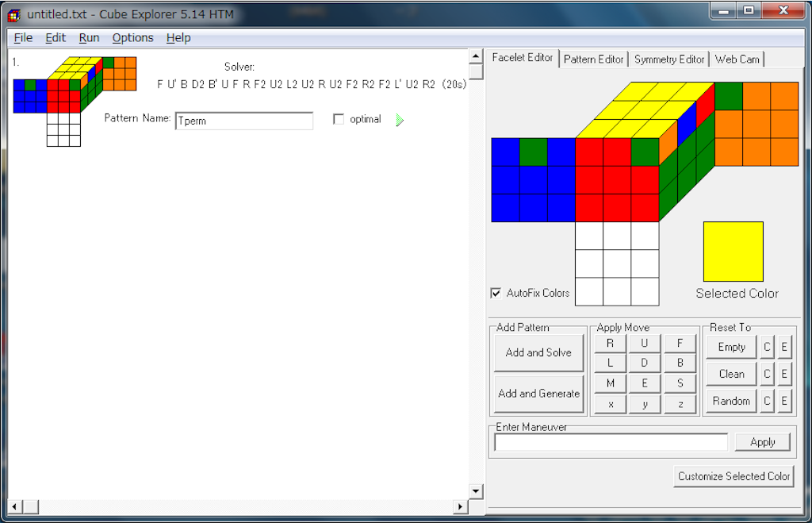
Task: Apply the U move
Action: coord(644,343)
